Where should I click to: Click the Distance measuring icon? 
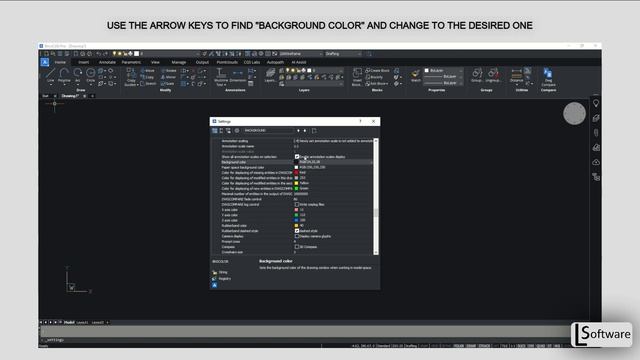(516, 75)
